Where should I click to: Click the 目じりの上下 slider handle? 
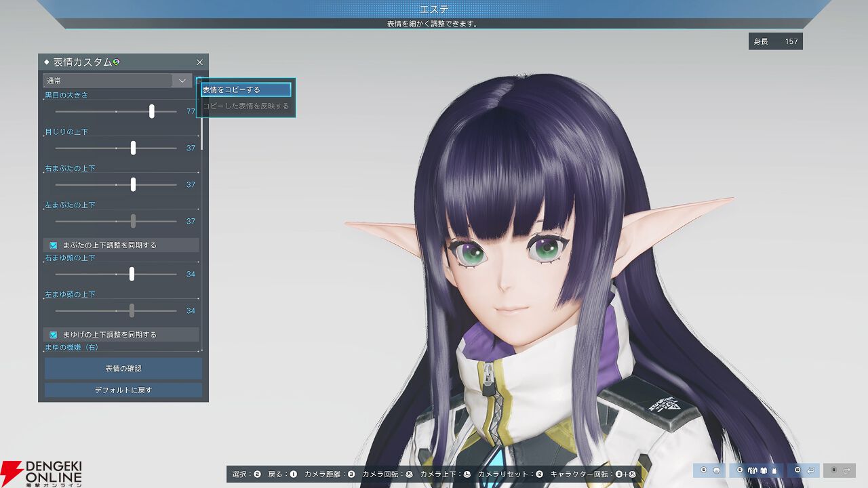(x=133, y=148)
